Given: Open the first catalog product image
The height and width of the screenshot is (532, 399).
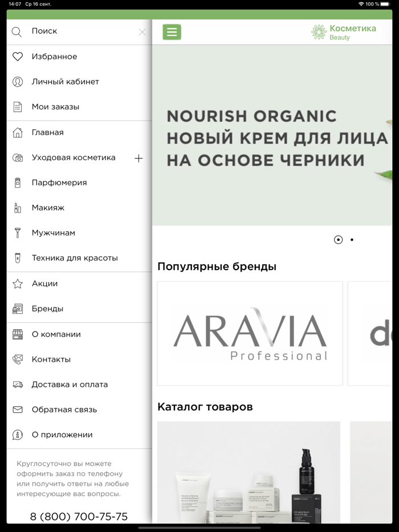Looking at the screenshot, I should (x=249, y=472).
